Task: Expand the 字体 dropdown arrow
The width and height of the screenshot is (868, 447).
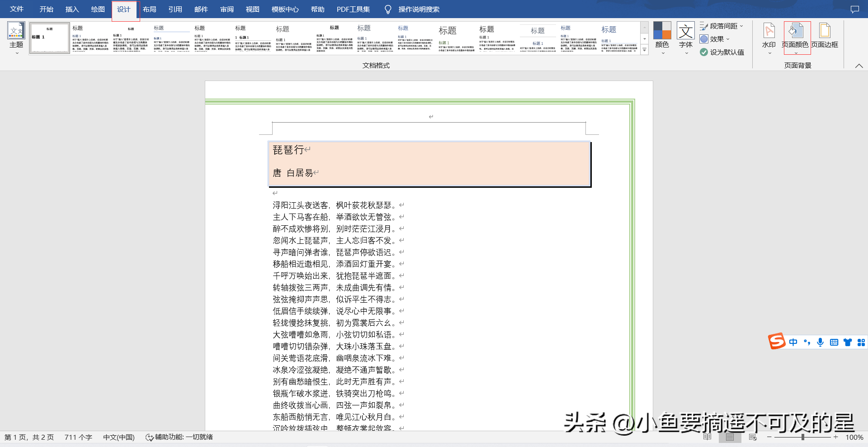Action: (x=686, y=53)
